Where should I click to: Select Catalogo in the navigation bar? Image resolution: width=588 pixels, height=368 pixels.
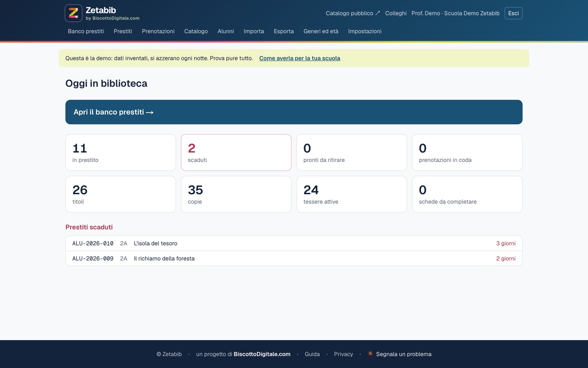point(196,31)
